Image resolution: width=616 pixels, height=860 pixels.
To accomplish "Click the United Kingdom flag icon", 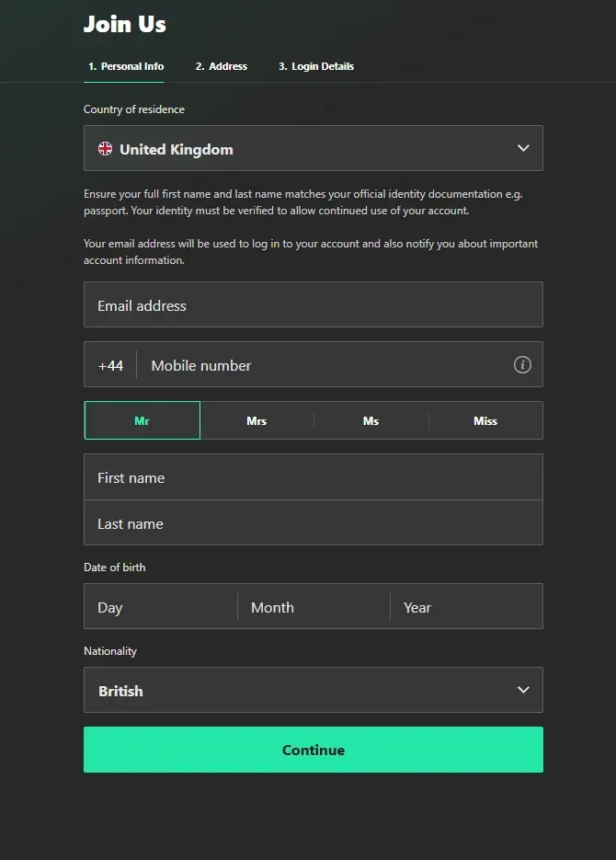I will (105, 148).
